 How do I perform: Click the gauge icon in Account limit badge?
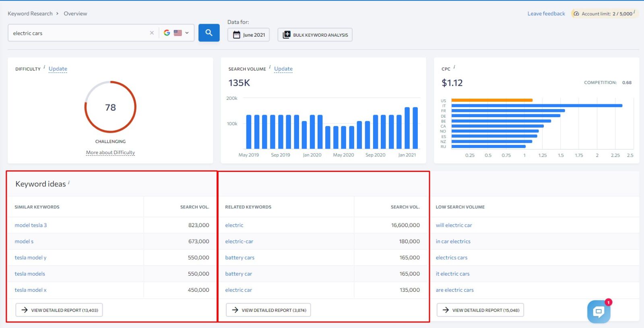[x=576, y=14]
